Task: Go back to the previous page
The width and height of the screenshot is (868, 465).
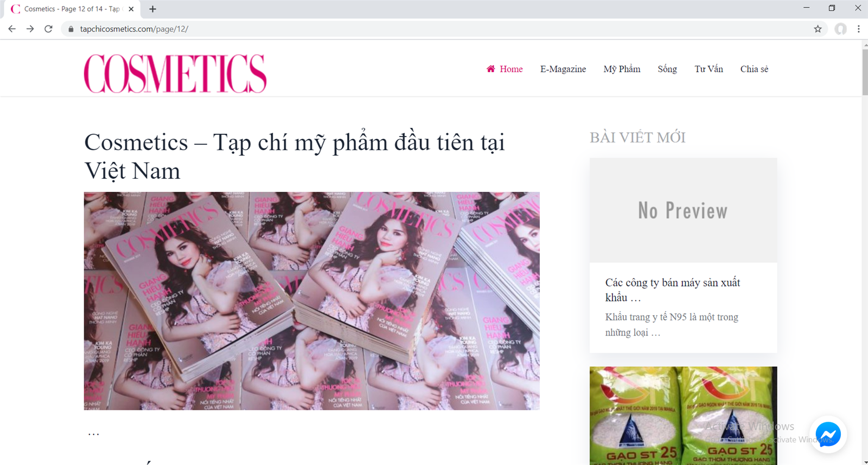Action: [x=12, y=29]
